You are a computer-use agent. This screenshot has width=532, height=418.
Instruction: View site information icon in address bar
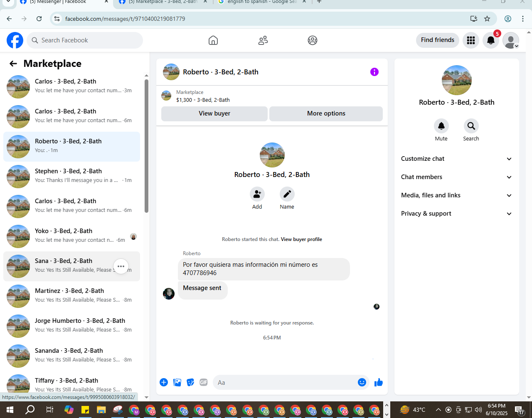pyautogui.click(x=57, y=19)
